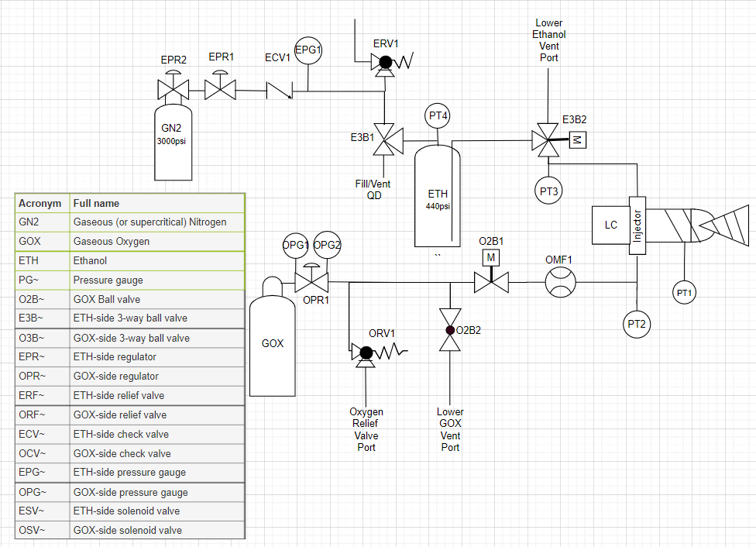Image resolution: width=756 pixels, height=547 pixels.
Task: Select the PT4 pressure transducer circle
Action: tap(438, 117)
